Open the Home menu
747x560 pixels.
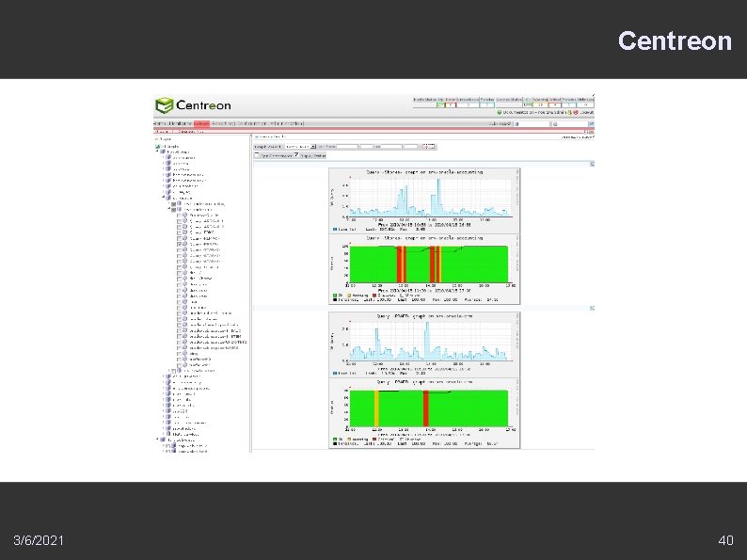coord(159,123)
